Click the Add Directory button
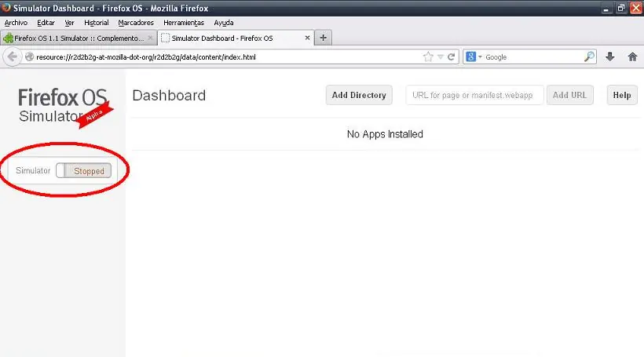This screenshot has width=644, height=357. pyautogui.click(x=359, y=95)
